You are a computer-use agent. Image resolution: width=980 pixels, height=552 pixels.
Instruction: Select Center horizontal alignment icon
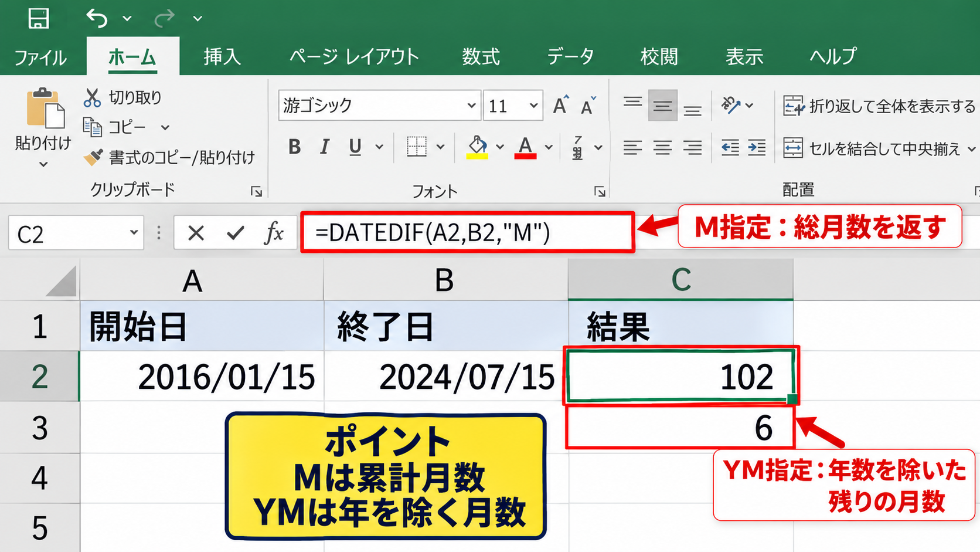663,147
